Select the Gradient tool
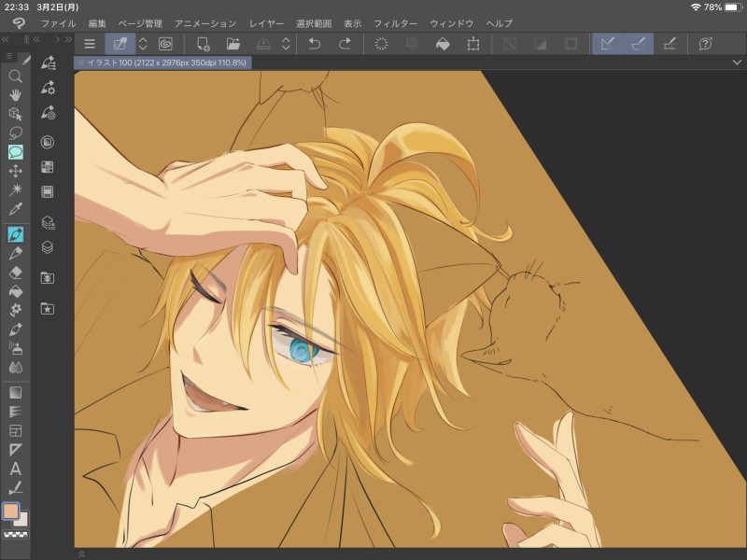The width and height of the screenshot is (747, 560). (x=15, y=393)
